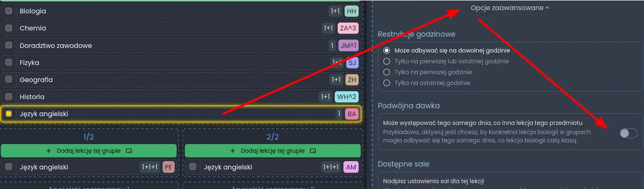The image size is (644, 189).
Task: Click the 1+1 hours badge for Chemia
Action: coord(329,28)
